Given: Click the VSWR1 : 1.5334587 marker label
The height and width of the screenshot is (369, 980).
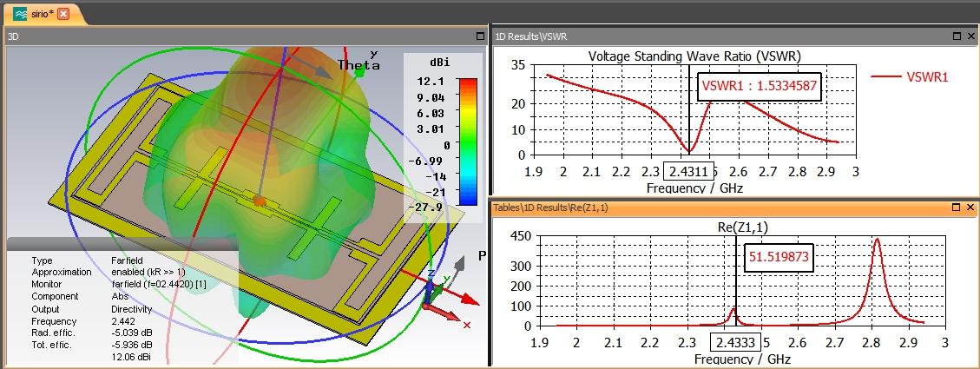Looking at the screenshot, I should (759, 86).
